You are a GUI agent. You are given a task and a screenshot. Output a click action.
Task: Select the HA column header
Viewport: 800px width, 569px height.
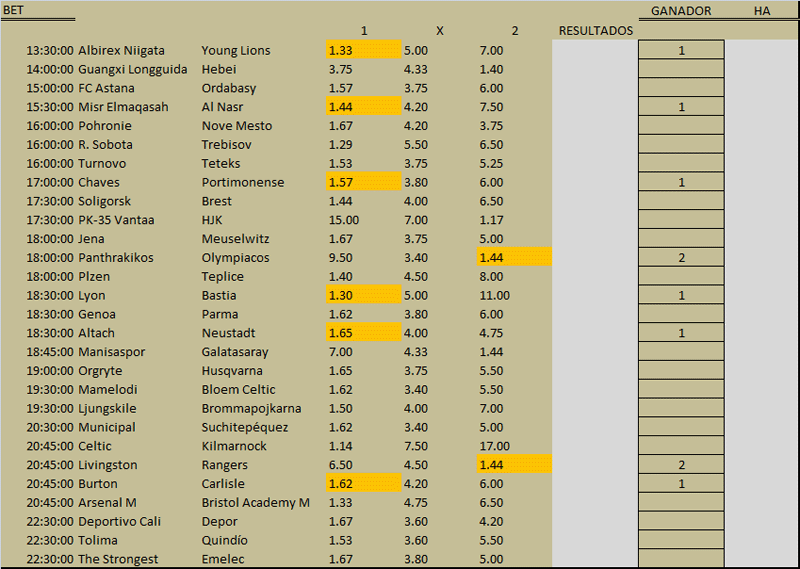click(762, 11)
